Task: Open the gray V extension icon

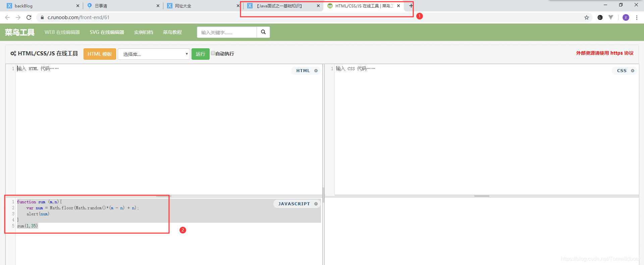Action: click(611, 17)
